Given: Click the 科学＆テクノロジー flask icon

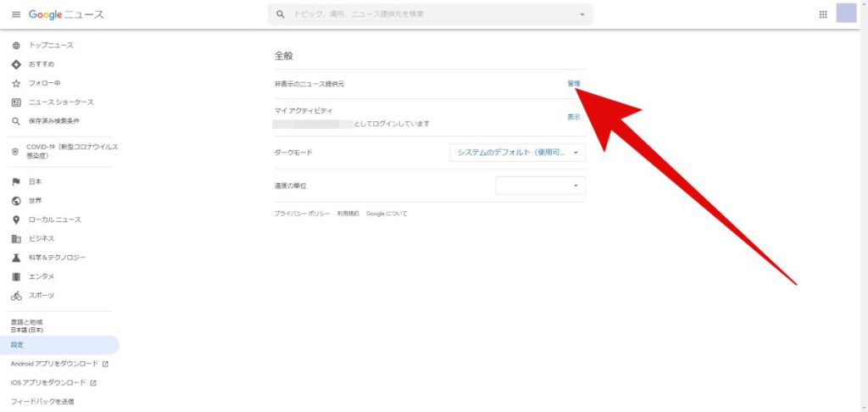Looking at the screenshot, I should [16, 258].
